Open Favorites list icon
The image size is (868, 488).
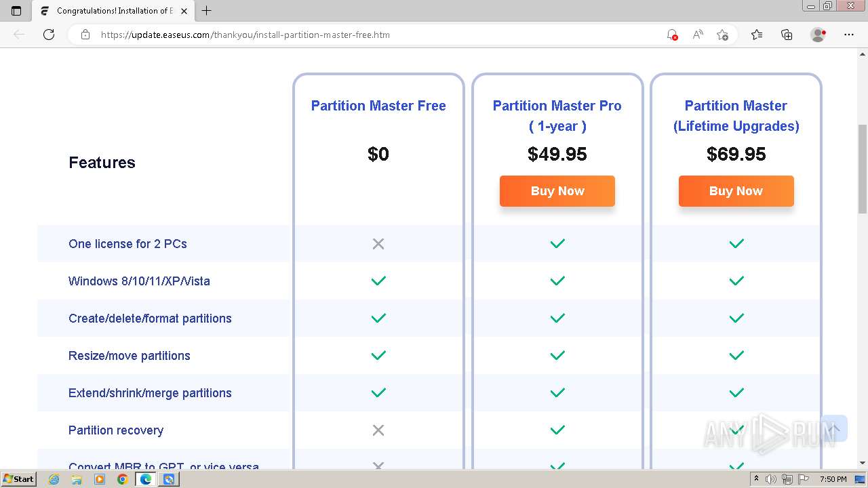tap(757, 35)
